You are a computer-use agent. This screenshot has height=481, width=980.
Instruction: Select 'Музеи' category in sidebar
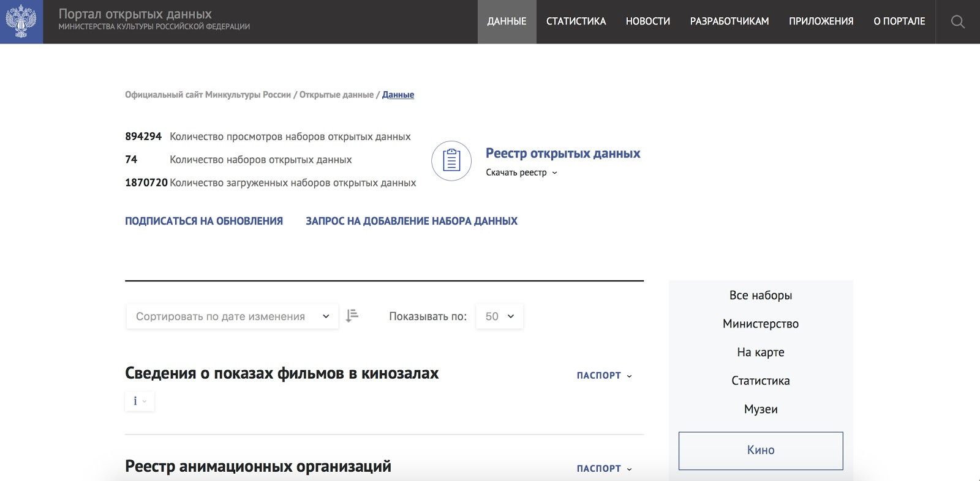click(760, 409)
